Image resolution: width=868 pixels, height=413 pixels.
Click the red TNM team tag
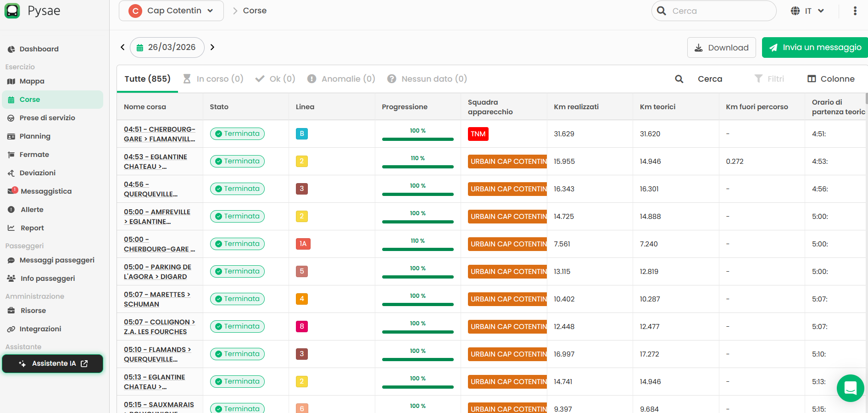tap(478, 134)
